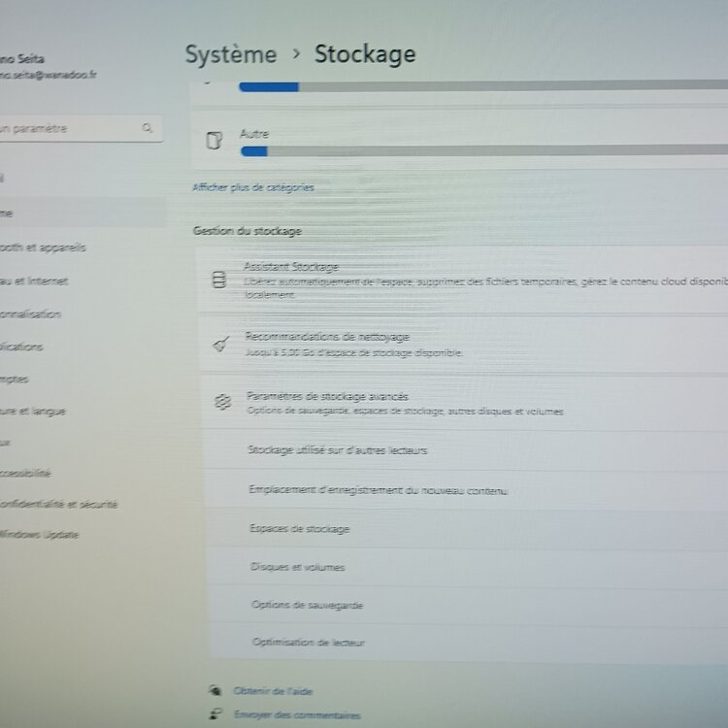Viewport: 728px width, 728px height.
Task: Click the Paramètres de stockage avancés gear icon
Action: pyautogui.click(x=221, y=402)
